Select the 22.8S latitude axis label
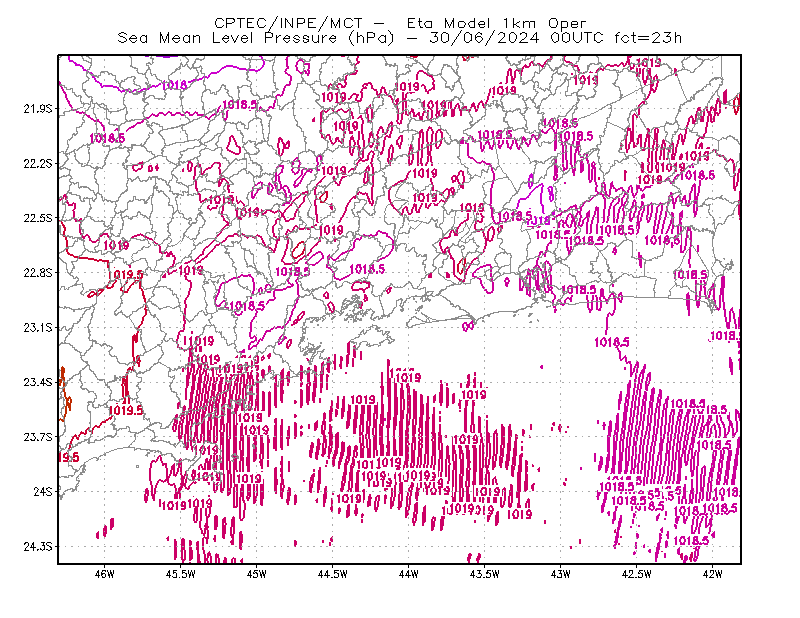800x618 pixels. [38, 273]
